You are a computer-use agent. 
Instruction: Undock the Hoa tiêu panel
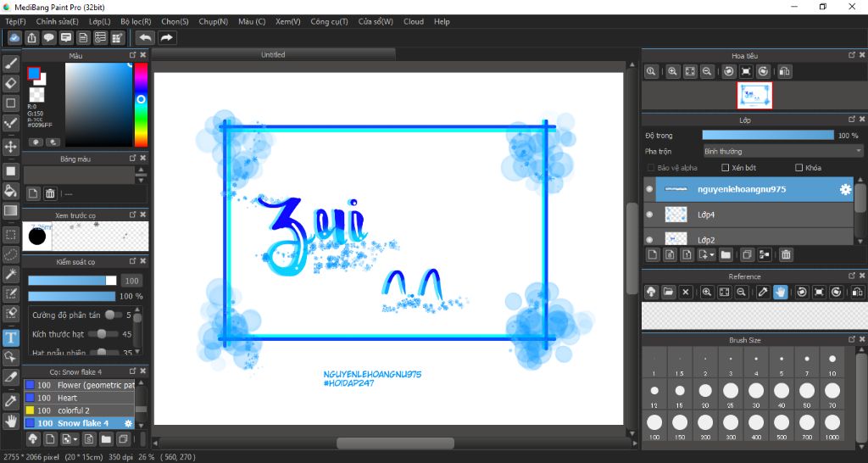coord(852,55)
